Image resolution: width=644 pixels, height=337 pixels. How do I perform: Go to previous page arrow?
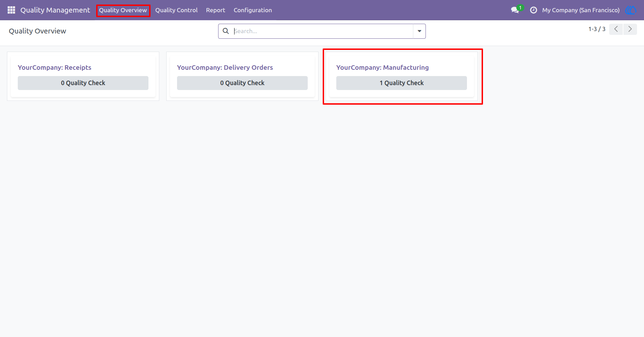click(x=616, y=29)
